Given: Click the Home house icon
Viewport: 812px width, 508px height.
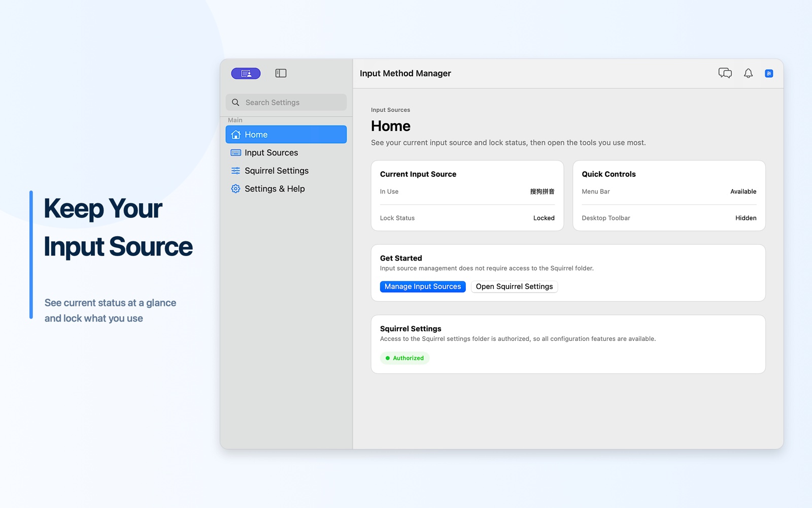Looking at the screenshot, I should tap(235, 135).
